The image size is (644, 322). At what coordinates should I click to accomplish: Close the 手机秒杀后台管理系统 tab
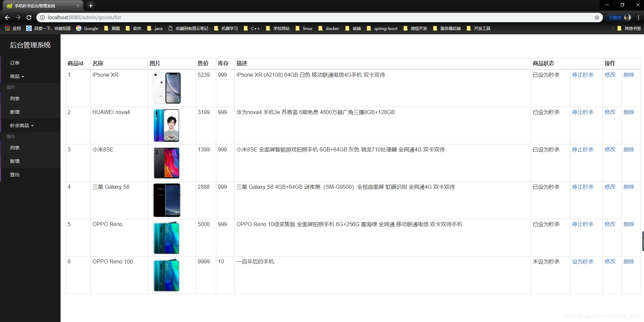[x=78, y=6]
